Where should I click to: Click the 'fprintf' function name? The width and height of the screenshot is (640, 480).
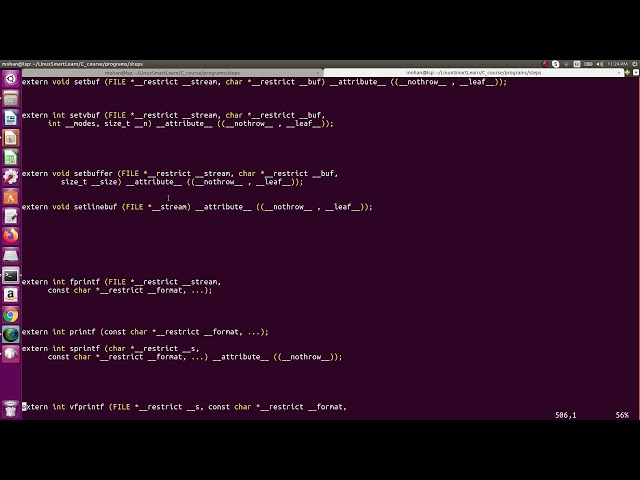[84, 282]
